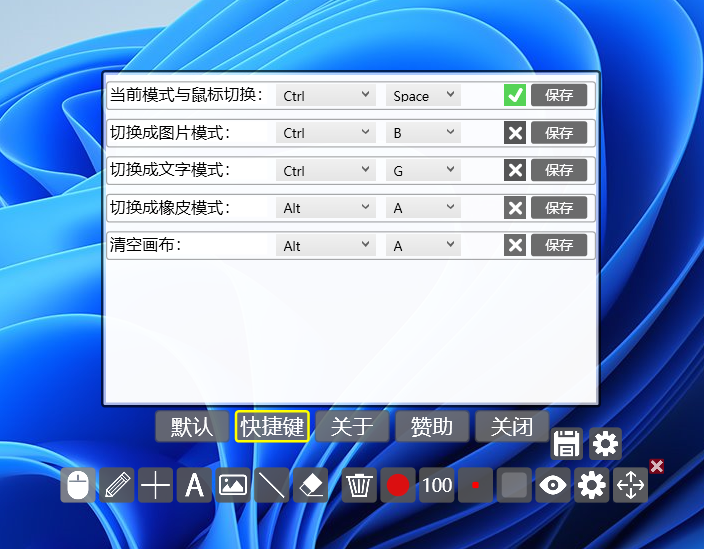
Task: Select the image insert tool
Action: (x=233, y=485)
